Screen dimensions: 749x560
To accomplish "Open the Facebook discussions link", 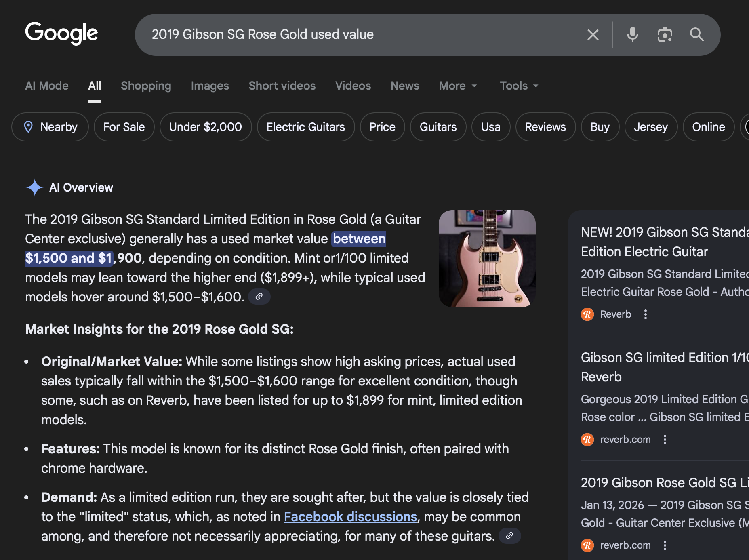I will click(351, 516).
